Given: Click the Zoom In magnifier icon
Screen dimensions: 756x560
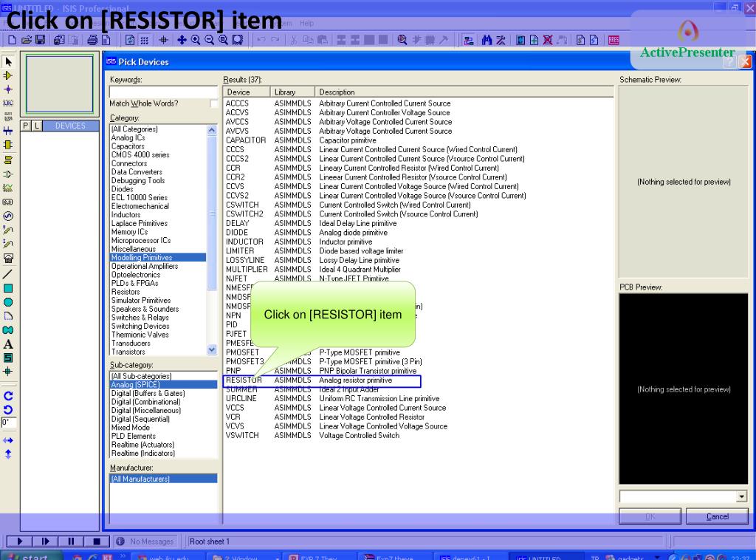Looking at the screenshot, I should coord(195,40).
